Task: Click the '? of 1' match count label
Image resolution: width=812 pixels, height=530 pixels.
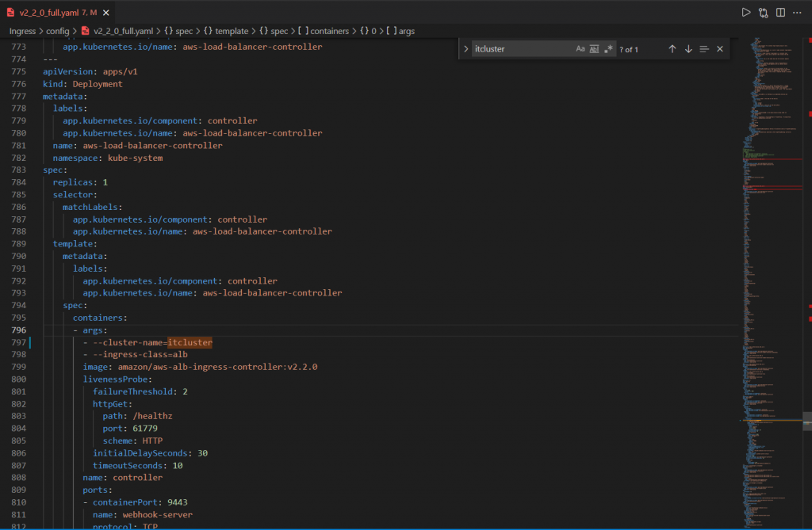Action: click(x=629, y=49)
